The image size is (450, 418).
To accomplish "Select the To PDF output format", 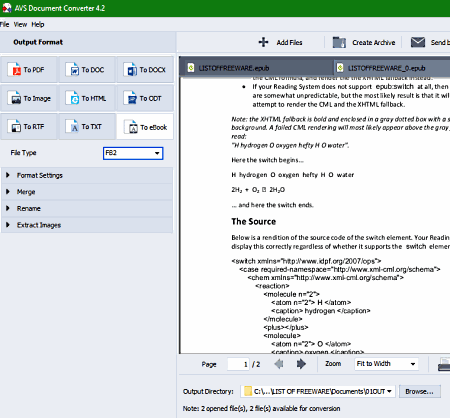I will pyautogui.click(x=29, y=70).
